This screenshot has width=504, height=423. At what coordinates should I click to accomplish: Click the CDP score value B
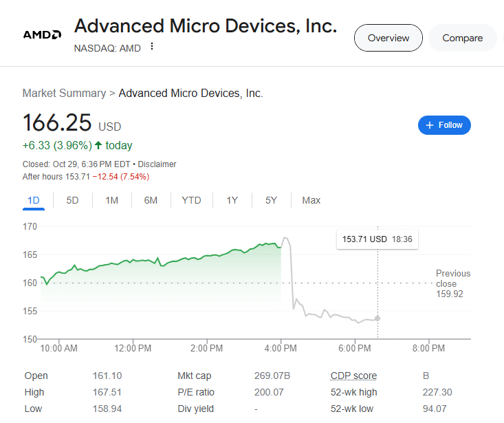click(x=426, y=376)
